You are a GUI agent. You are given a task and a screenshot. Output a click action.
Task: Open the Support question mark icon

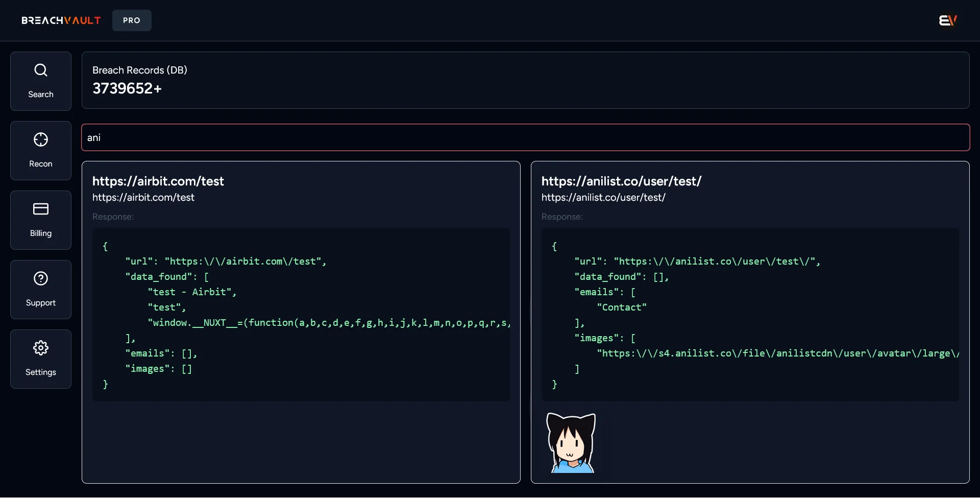point(41,278)
